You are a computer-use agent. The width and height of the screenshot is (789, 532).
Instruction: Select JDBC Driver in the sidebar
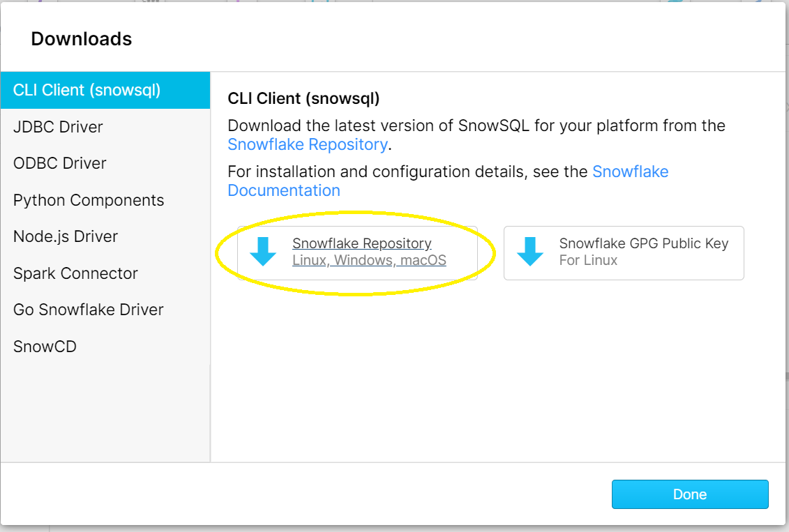[x=57, y=126]
